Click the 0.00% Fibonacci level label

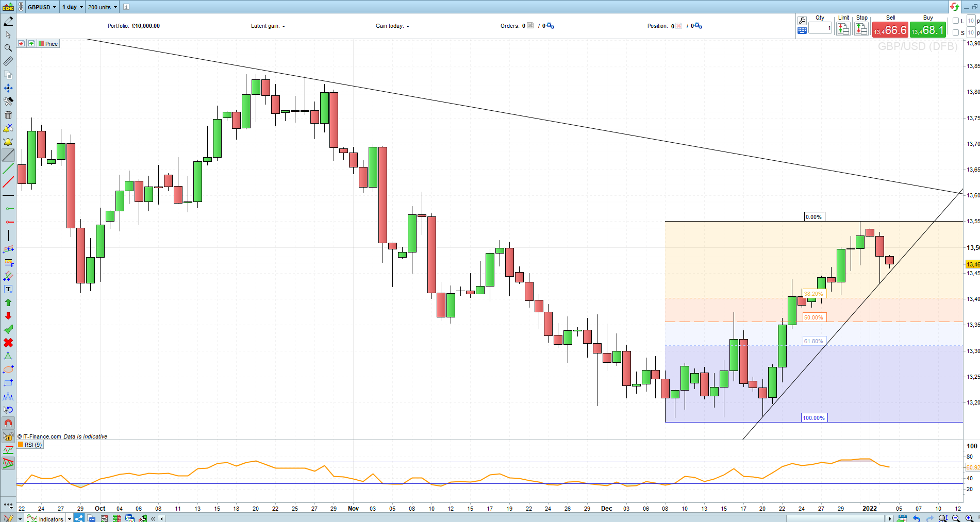(x=814, y=217)
